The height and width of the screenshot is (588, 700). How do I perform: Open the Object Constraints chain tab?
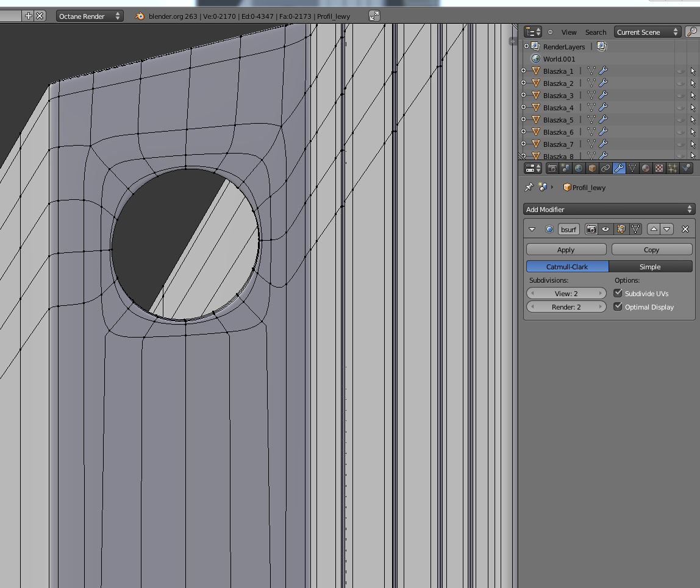click(x=605, y=168)
